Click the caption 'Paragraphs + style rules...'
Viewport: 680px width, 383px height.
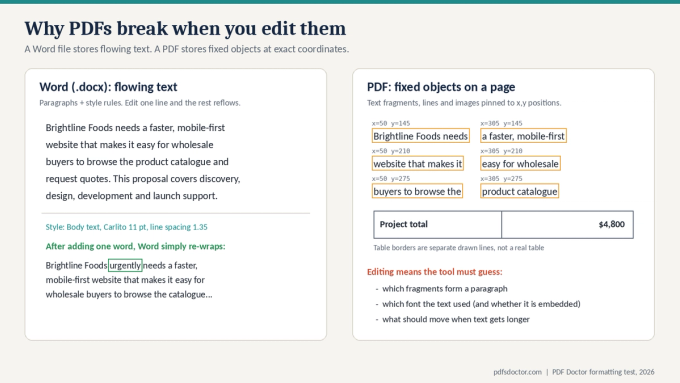coord(140,103)
